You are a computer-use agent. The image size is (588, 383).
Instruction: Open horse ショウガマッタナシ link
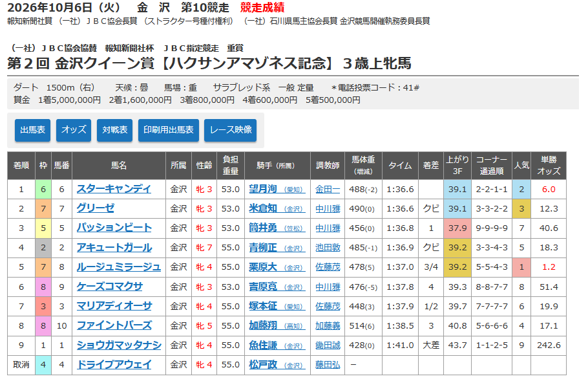[119, 345]
